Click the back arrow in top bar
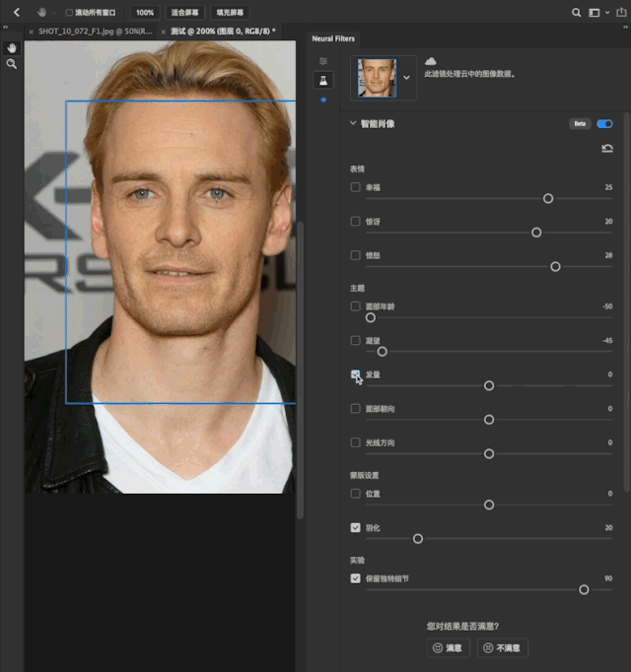The image size is (631, 672). pos(16,12)
